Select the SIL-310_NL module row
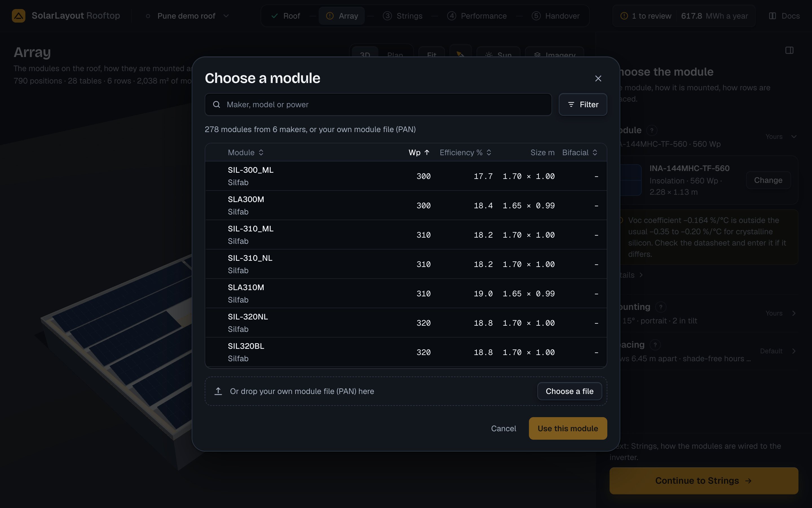 [x=406, y=264]
